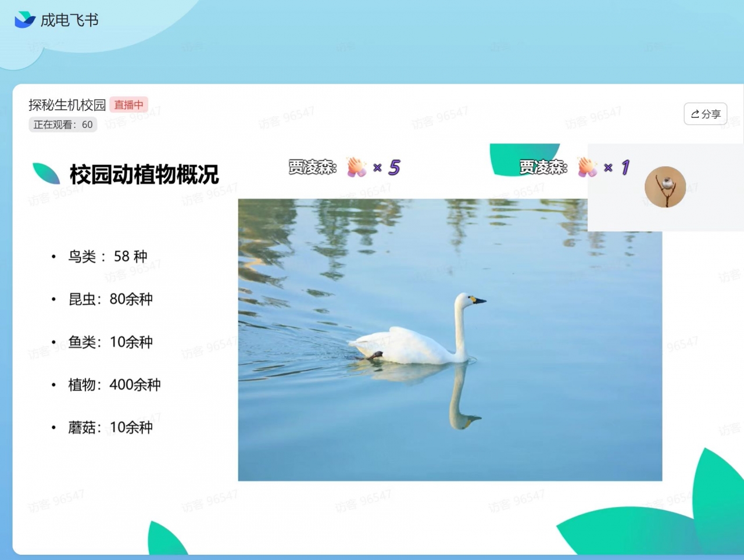Click the 成电飞书 brand name text

(x=69, y=20)
